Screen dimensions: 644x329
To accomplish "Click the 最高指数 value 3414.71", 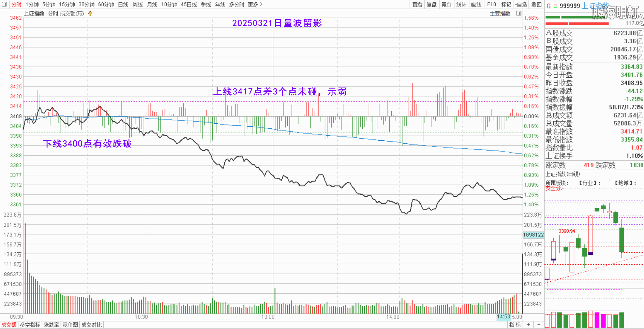I will tap(631, 131).
